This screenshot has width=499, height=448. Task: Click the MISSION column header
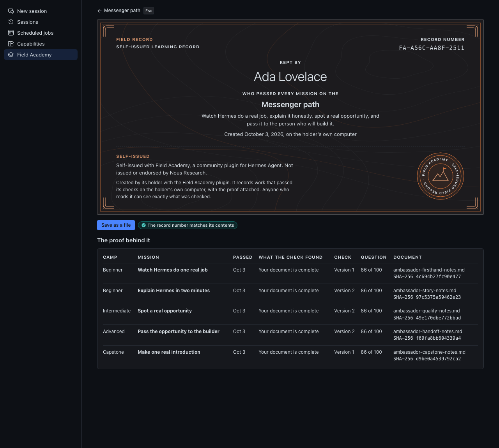[x=149, y=258]
